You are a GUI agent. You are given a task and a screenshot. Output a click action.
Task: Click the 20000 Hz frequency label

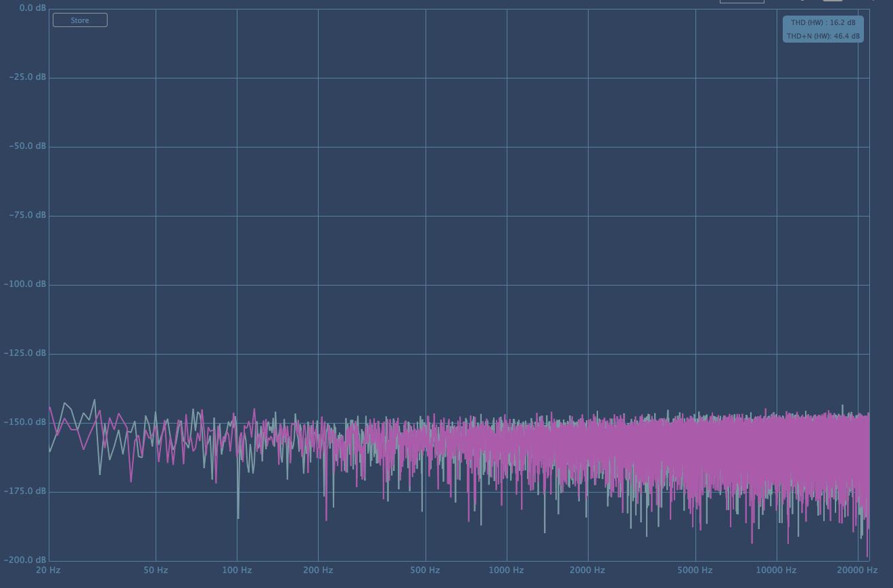[857, 570]
